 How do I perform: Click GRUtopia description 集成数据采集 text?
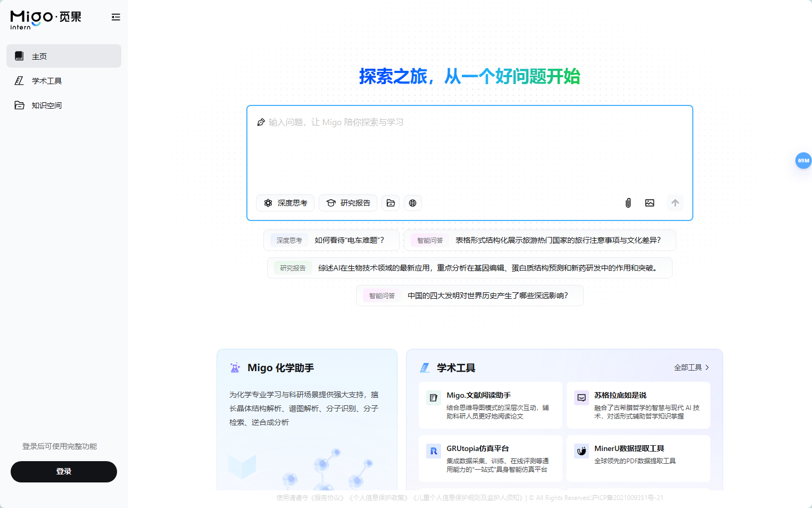pyautogui.click(x=498, y=465)
